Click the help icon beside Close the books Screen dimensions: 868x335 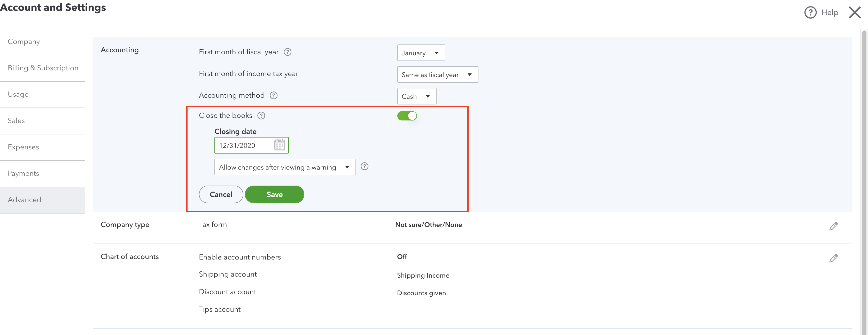(x=261, y=116)
